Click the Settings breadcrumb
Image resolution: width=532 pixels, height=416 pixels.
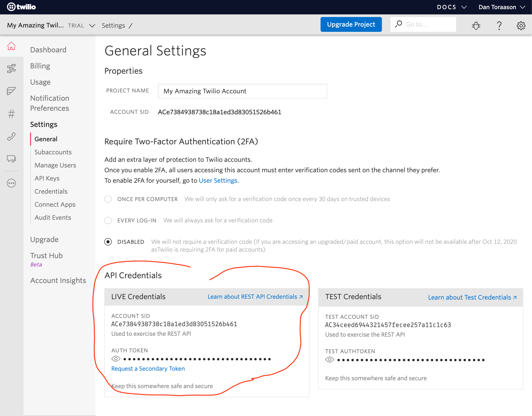coord(113,25)
